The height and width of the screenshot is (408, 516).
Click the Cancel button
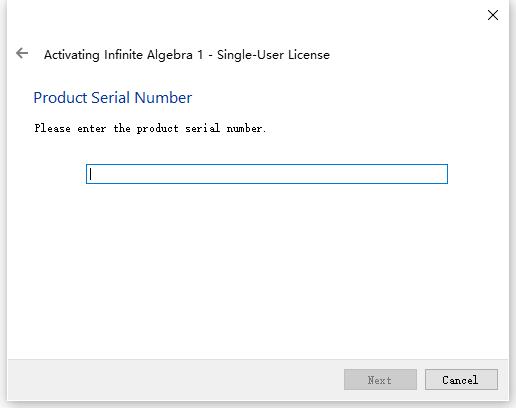click(x=461, y=379)
